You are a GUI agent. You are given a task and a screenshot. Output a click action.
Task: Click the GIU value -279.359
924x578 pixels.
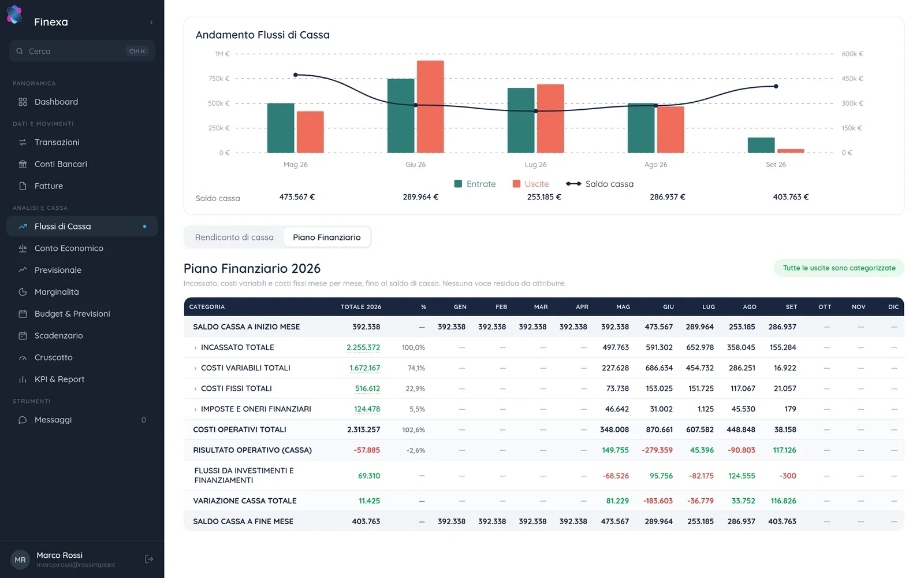tap(657, 450)
